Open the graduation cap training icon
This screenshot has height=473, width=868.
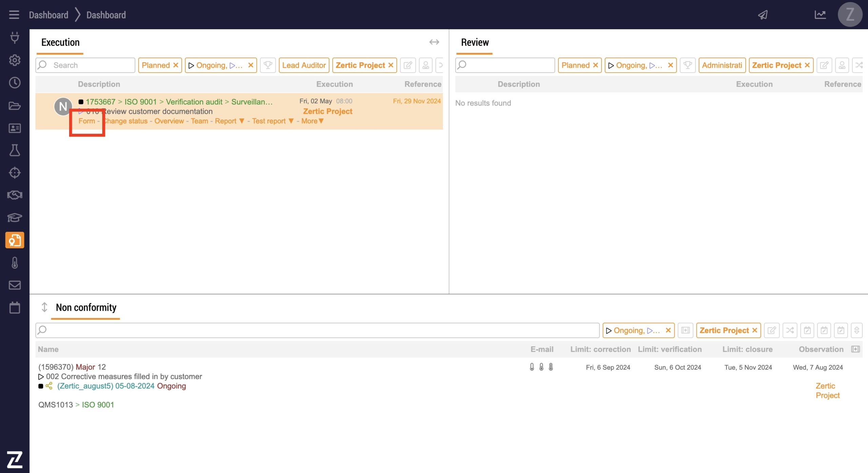(15, 218)
